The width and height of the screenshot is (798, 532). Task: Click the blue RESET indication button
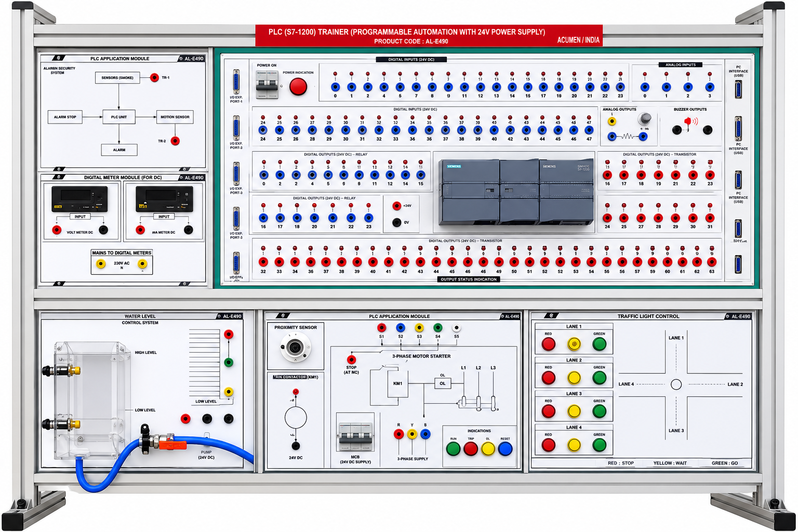506,449
